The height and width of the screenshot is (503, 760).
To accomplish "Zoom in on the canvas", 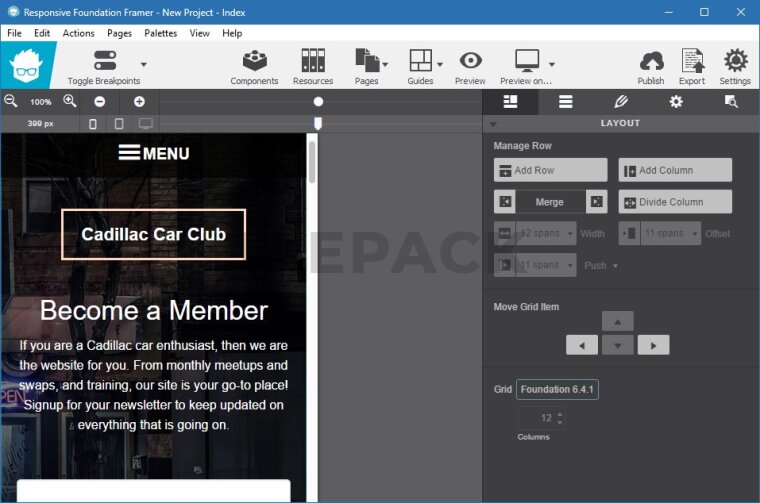I will (70, 101).
